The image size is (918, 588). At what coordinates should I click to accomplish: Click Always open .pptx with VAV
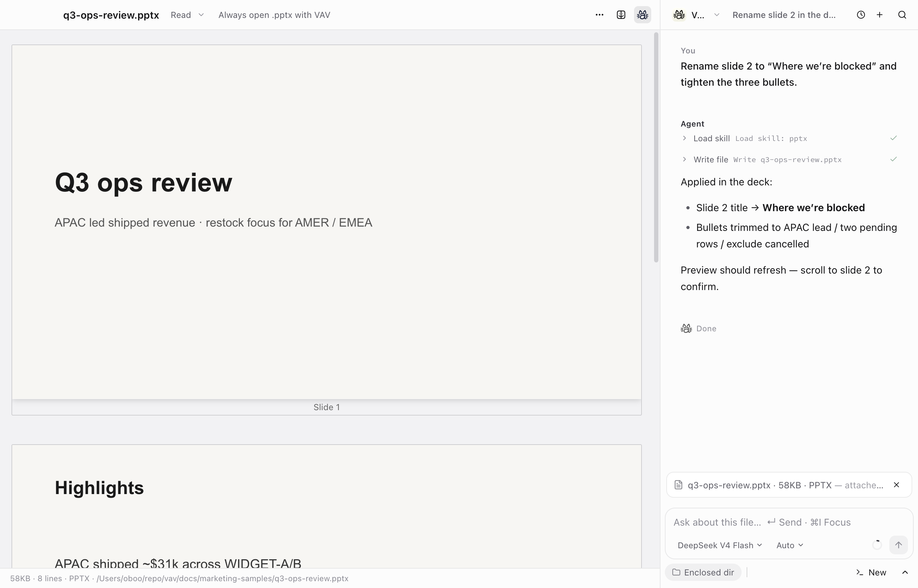click(x=274, y=15)
